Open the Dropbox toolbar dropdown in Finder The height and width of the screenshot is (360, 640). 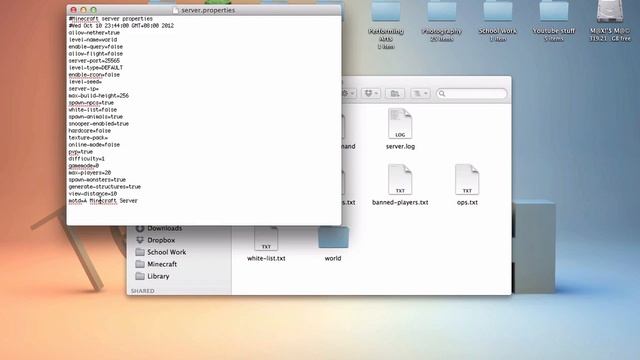[x=371, y=93]
